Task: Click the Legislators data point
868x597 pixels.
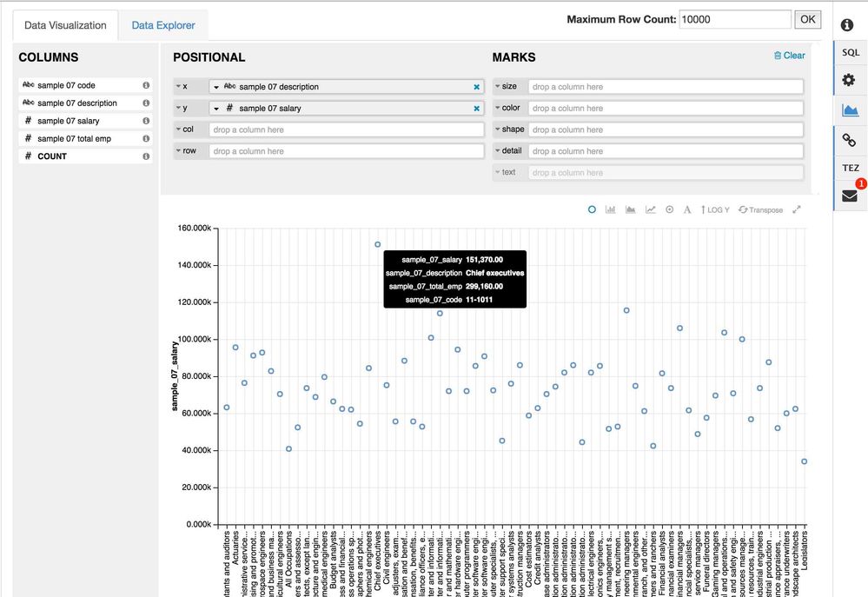Action: click(x=805, y=461)
